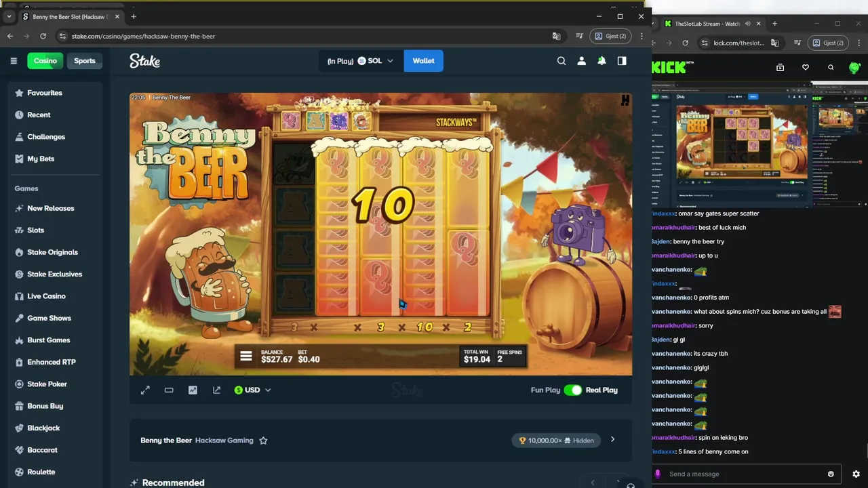The image size is (868, 488).
Task: Open Kick search icon
Action: (x=831, y=68)
